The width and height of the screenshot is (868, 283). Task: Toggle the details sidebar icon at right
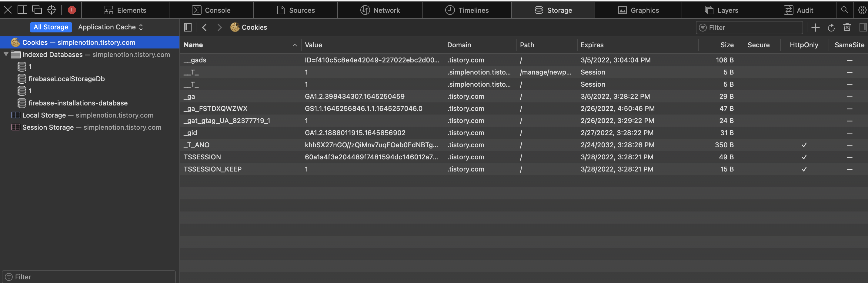click(x=863, y=27)
